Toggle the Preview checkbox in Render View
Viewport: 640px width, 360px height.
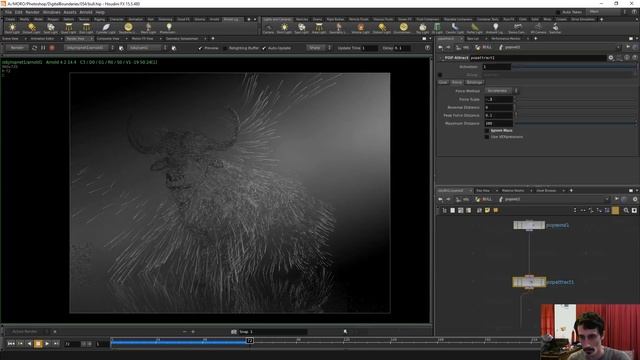[200, 48]
